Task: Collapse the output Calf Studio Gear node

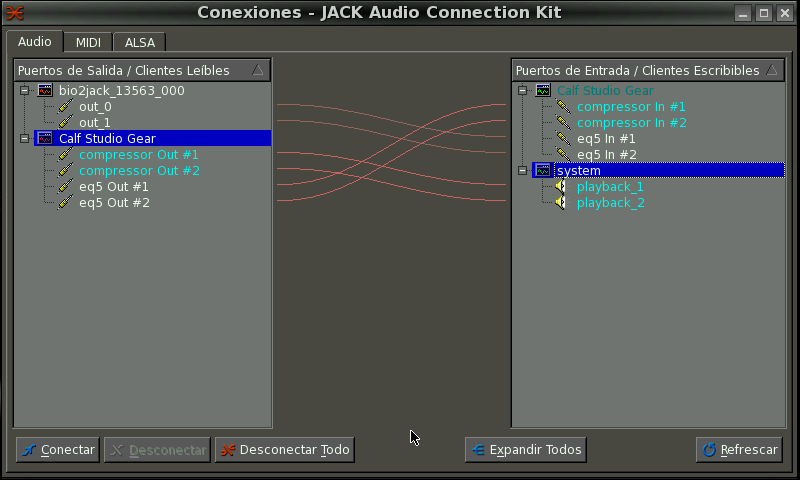Action: pos(24,138)
